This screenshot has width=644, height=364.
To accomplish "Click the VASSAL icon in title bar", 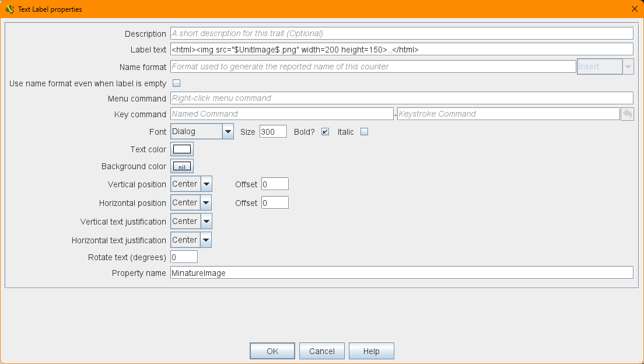I will pos(10,9).
